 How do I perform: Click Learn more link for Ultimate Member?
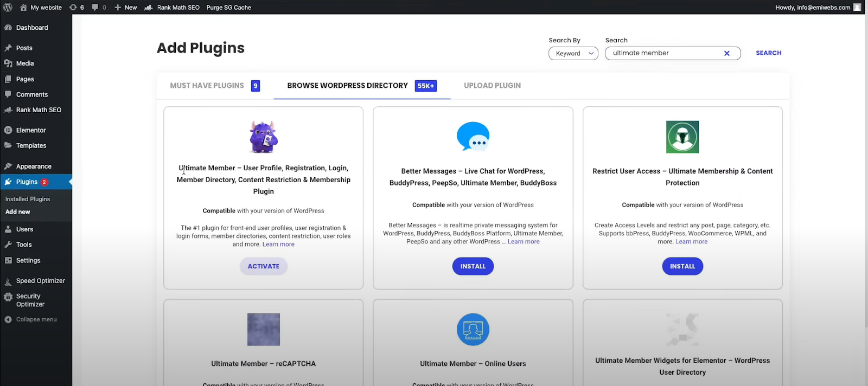278,245
